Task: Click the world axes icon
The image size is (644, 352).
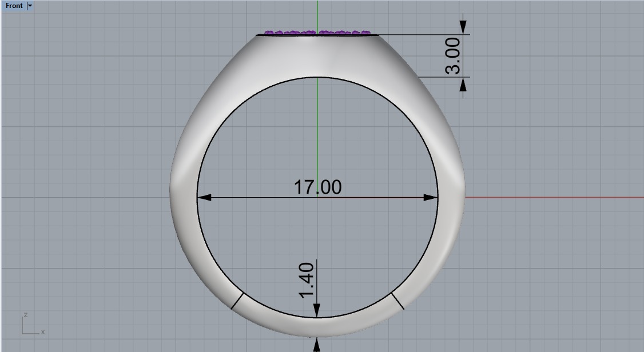Action: point(33,323)
